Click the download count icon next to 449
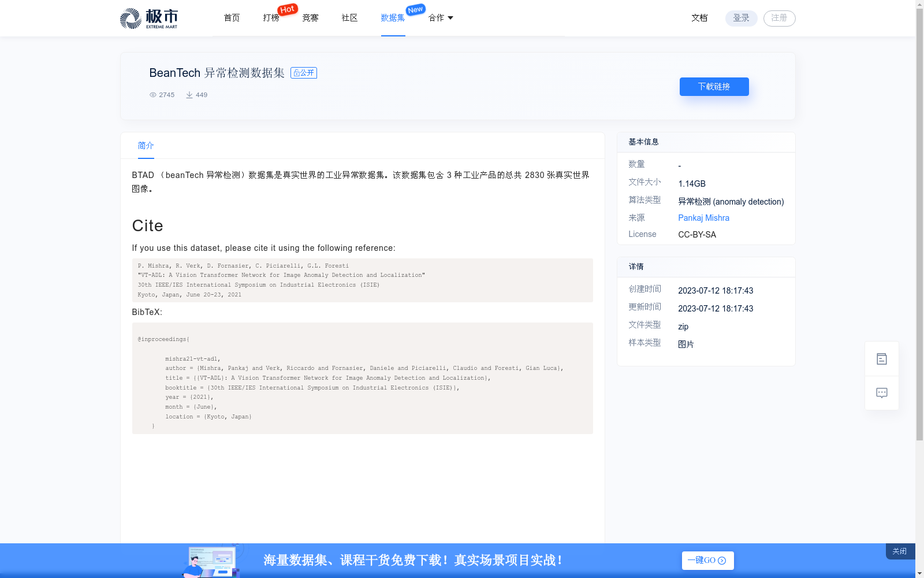This screenshot has width=924, height=578. click(x=189, y=95)
